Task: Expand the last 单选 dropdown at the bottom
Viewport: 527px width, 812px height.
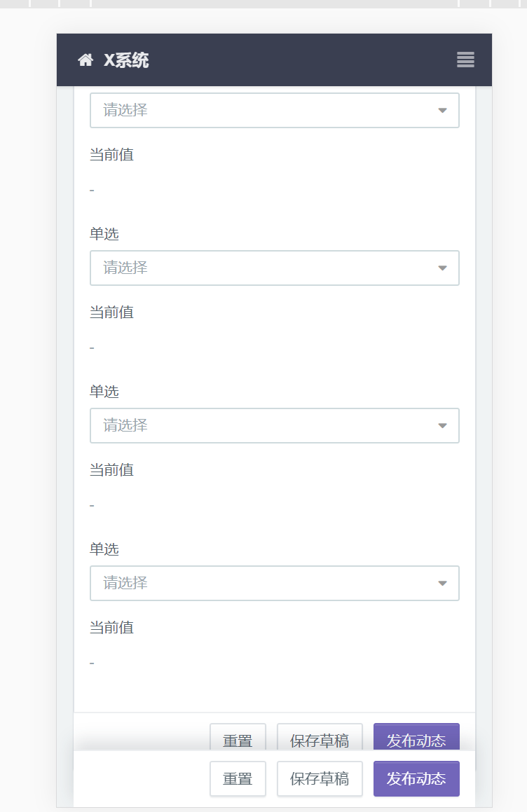Action: click(273, 583)
